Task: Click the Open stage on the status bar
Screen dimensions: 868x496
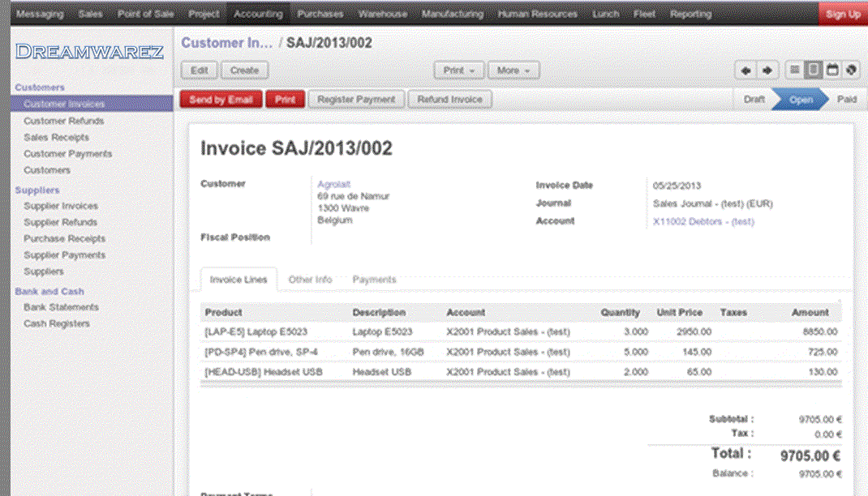Action: click(x=803, y=99)
